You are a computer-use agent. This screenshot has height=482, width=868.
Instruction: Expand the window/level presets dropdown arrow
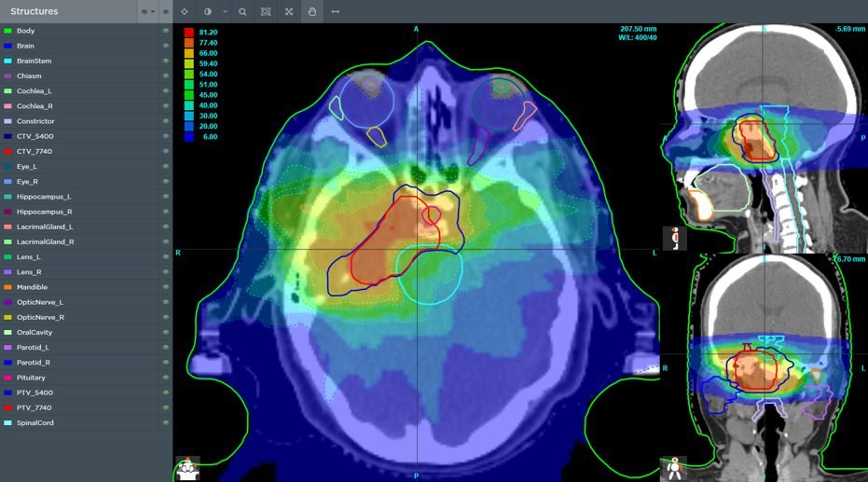tap(225, 11)
